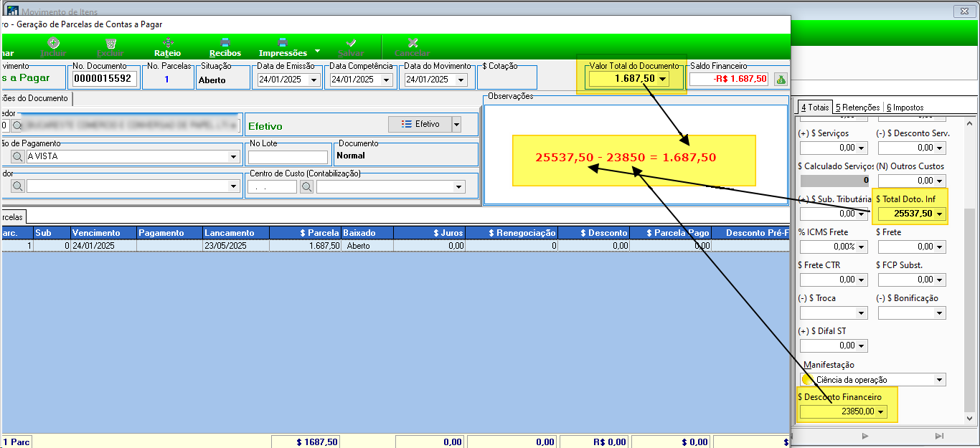The height and width of the screenshot is (448, 980).
Task: Open the Data de Emissão date picker
Action: pos(314,80)
